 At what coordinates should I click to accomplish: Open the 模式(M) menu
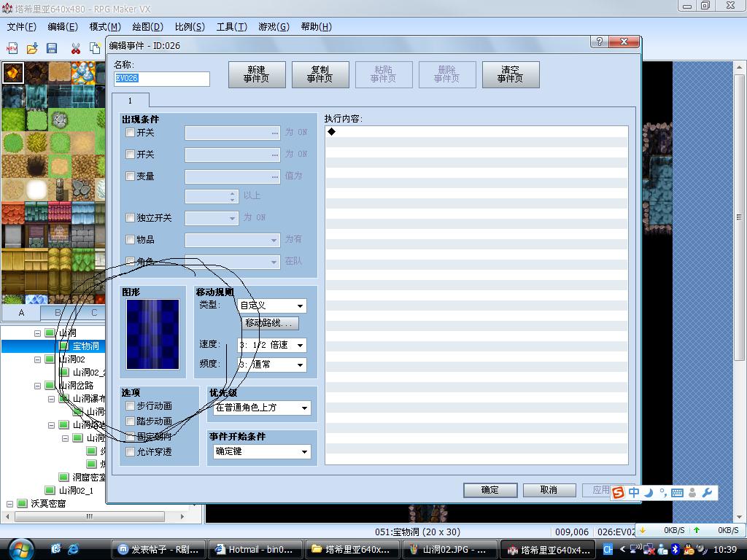[105, 27]
